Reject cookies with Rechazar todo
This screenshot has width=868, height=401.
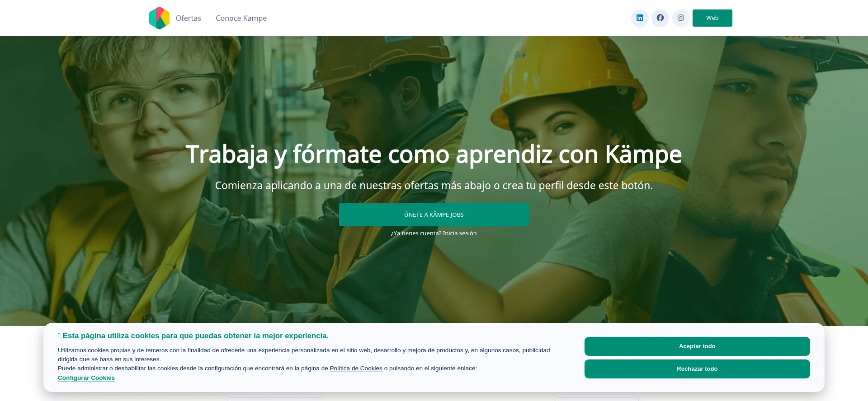click(x=697, y=369)
